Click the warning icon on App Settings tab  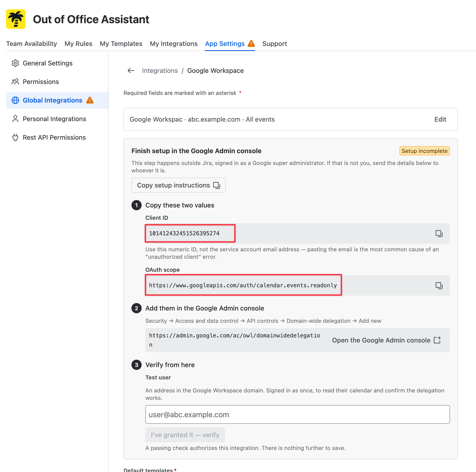click(251, 44)
